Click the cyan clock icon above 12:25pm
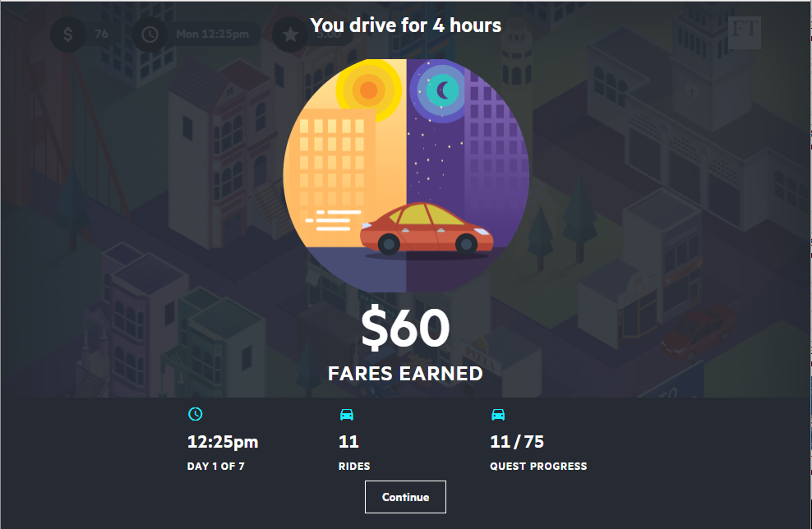The image size is (812, 529). [196, 414]
